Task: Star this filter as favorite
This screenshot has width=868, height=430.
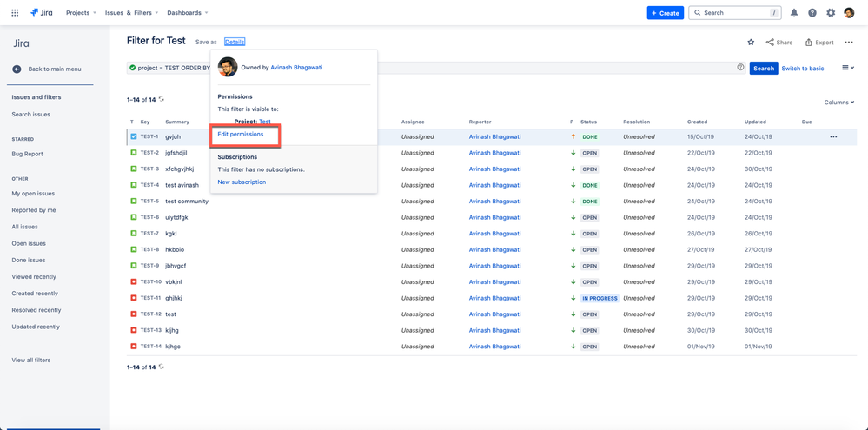Action: pos(751,42)
